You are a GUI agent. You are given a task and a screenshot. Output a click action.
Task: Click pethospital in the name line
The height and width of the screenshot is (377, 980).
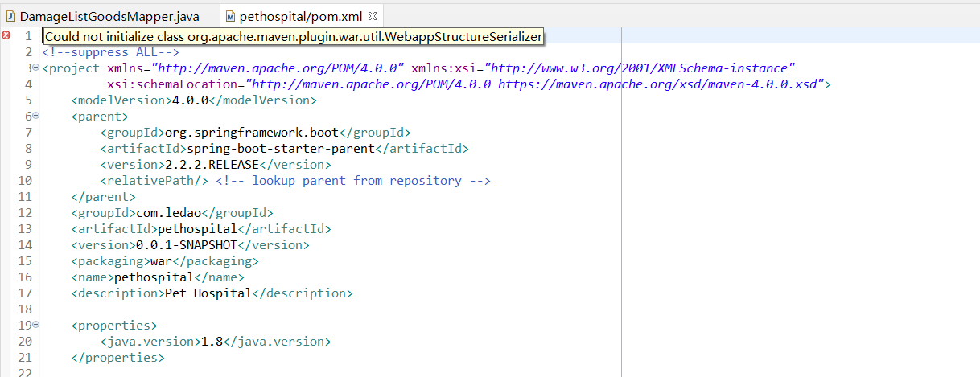pyautogui.click(x=154, y=277)
